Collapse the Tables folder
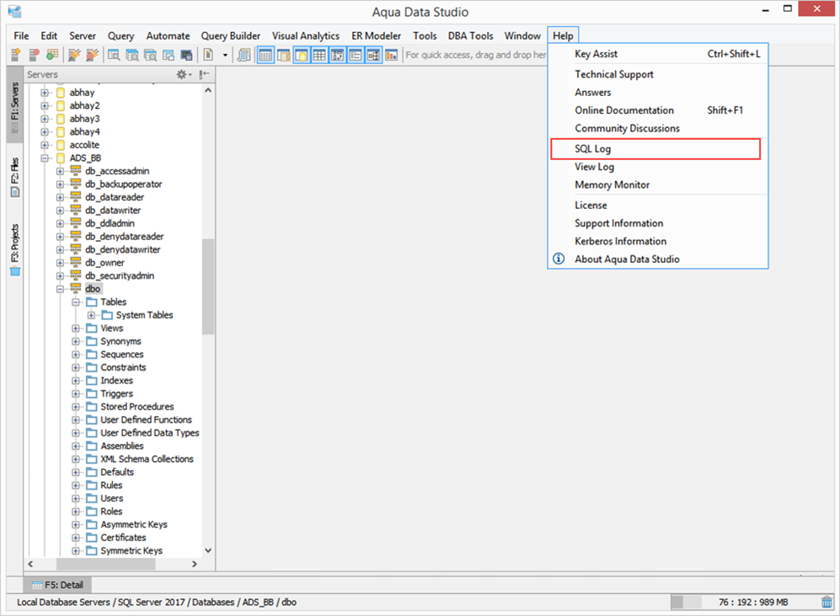Screen dimensions: 840x616 tap(76, 303)
